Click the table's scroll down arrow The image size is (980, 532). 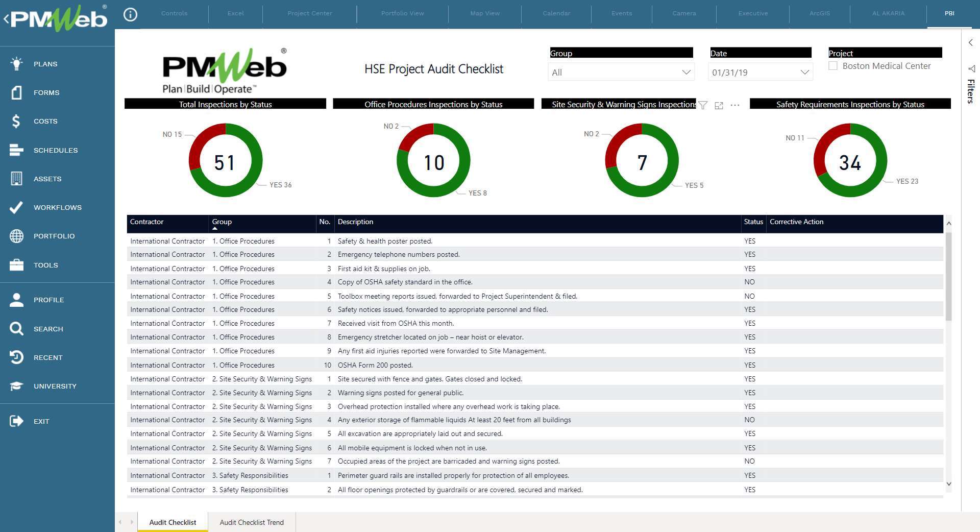948,484
